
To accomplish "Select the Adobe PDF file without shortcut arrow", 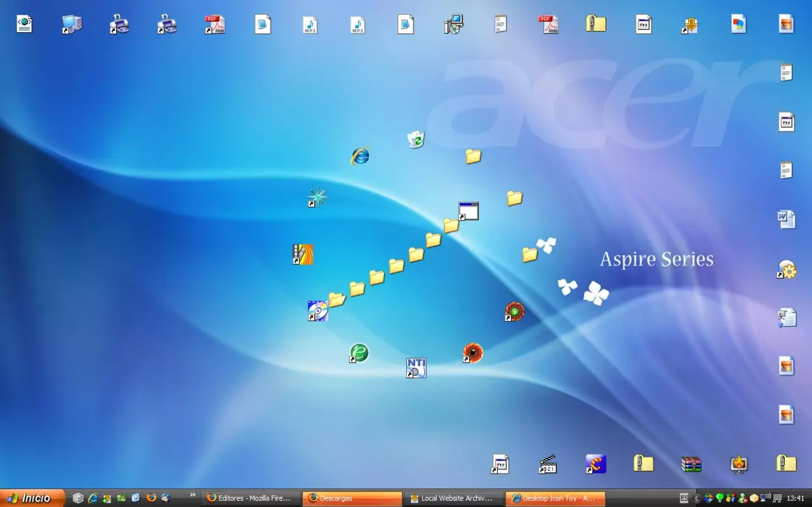I will click(x=548, y=24).
